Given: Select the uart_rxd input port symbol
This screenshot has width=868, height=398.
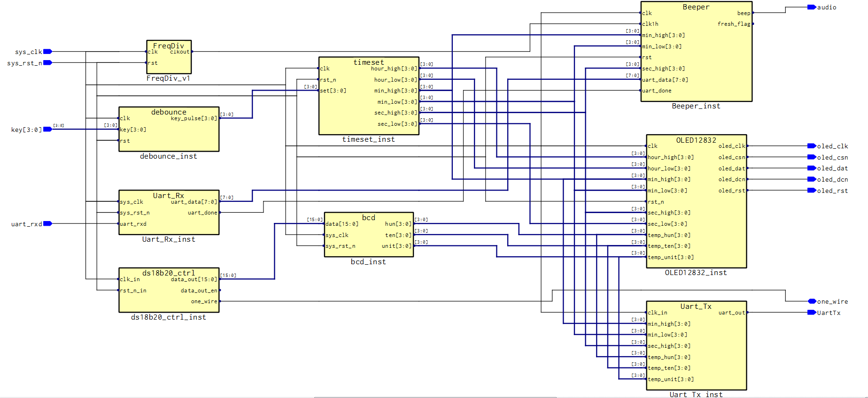Looking at the screenshot, I should [x=47, y=224].
